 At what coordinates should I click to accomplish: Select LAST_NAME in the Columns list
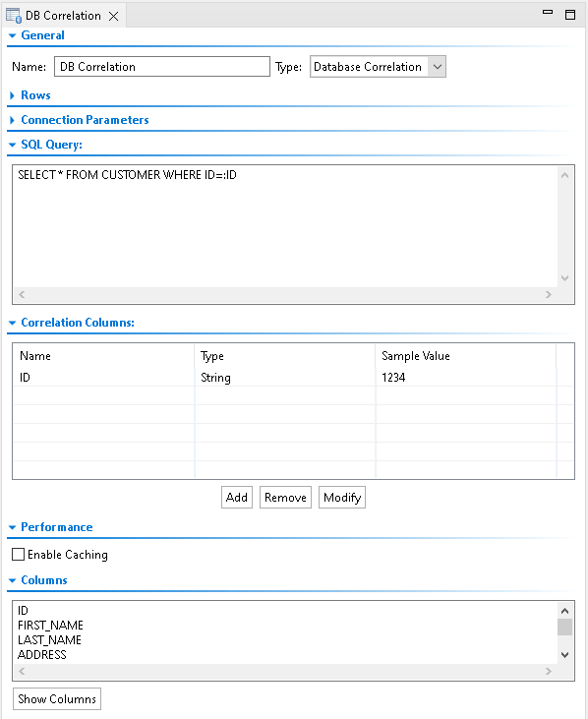click(x=49, y=640)
